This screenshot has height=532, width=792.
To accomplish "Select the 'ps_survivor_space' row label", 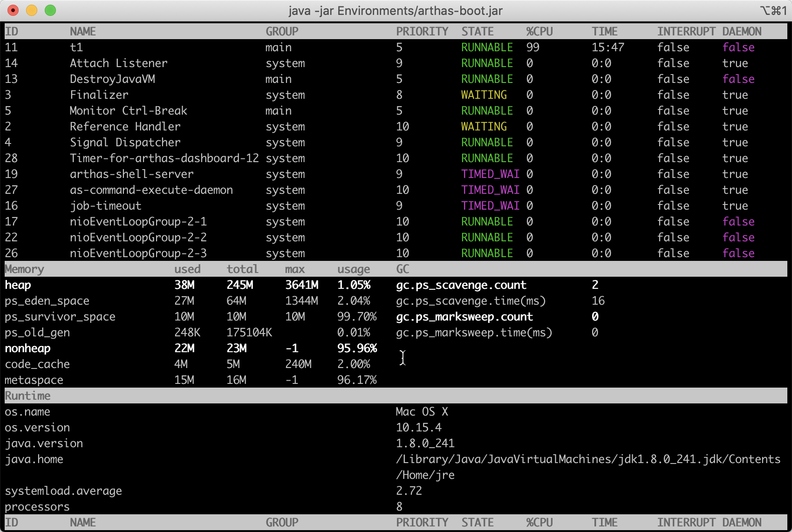I will [x=60, y=317].
